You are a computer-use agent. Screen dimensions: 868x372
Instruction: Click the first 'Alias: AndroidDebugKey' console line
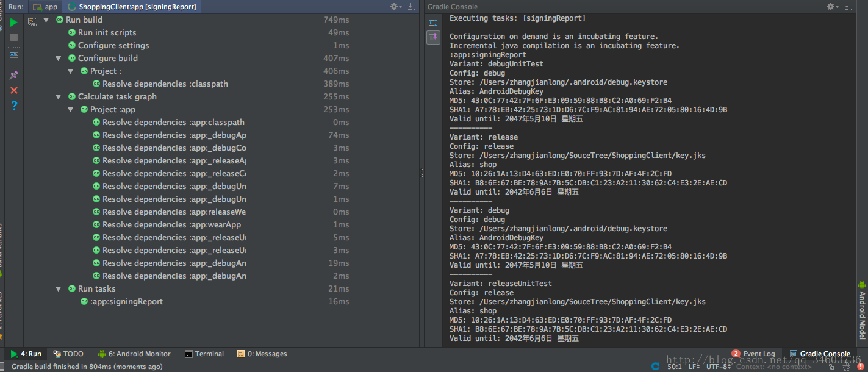(496, 91)
